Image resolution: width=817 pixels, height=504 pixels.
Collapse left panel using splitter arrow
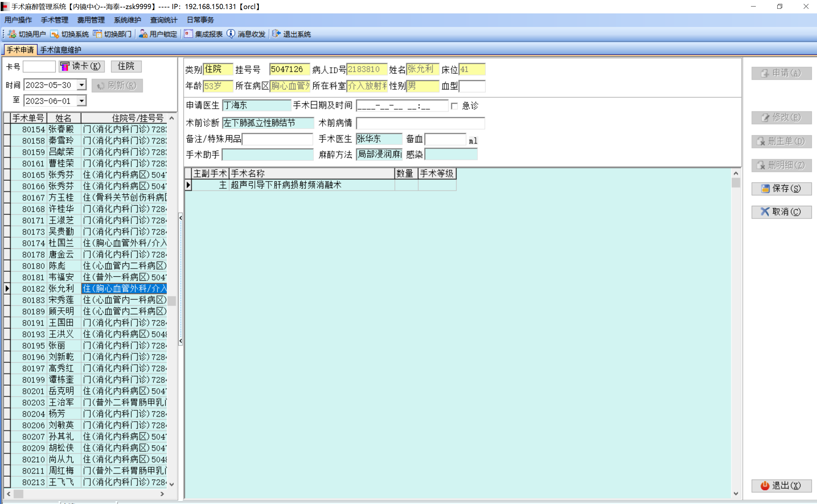180,218
